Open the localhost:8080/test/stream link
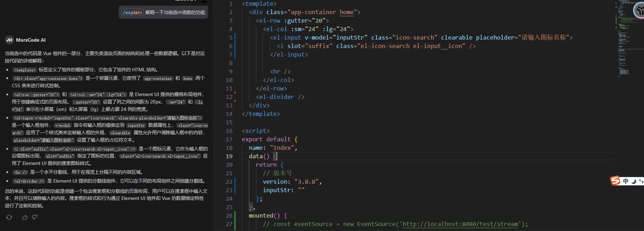Image resolution: width=644 pixels, height=231 pixels. [x=460, y=224]
